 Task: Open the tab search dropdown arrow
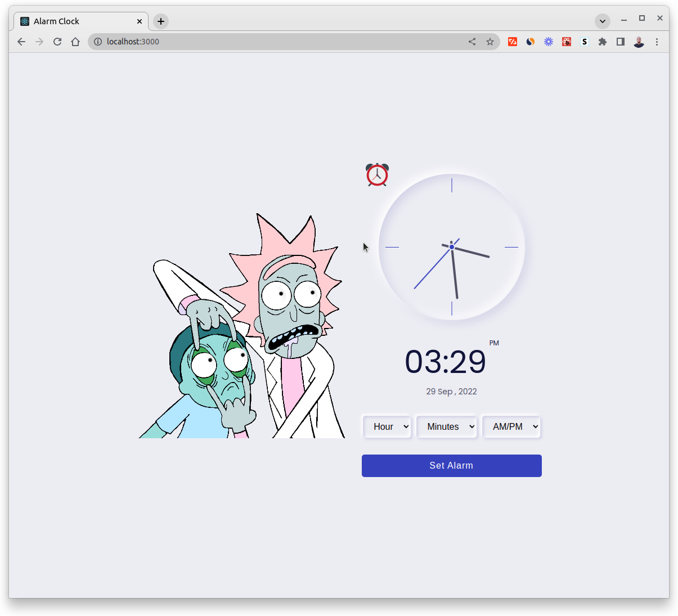[603, 21]
